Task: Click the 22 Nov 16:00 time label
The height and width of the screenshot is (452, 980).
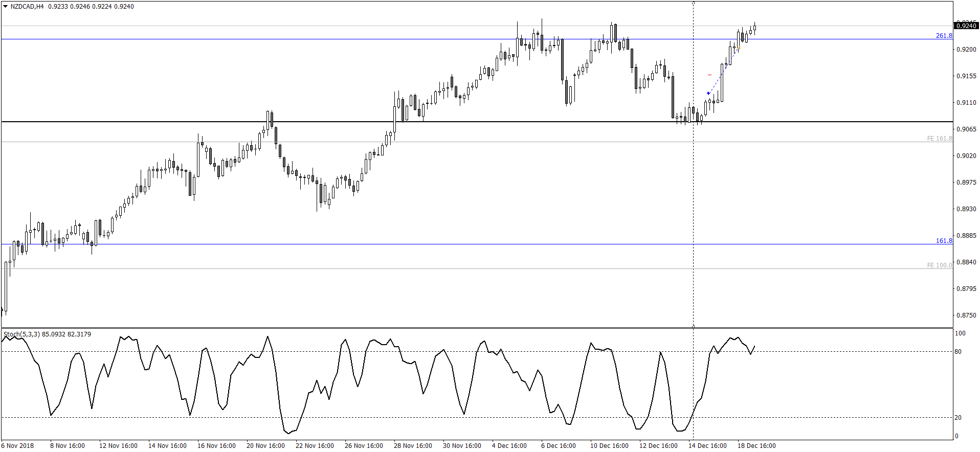Action: 315,446
